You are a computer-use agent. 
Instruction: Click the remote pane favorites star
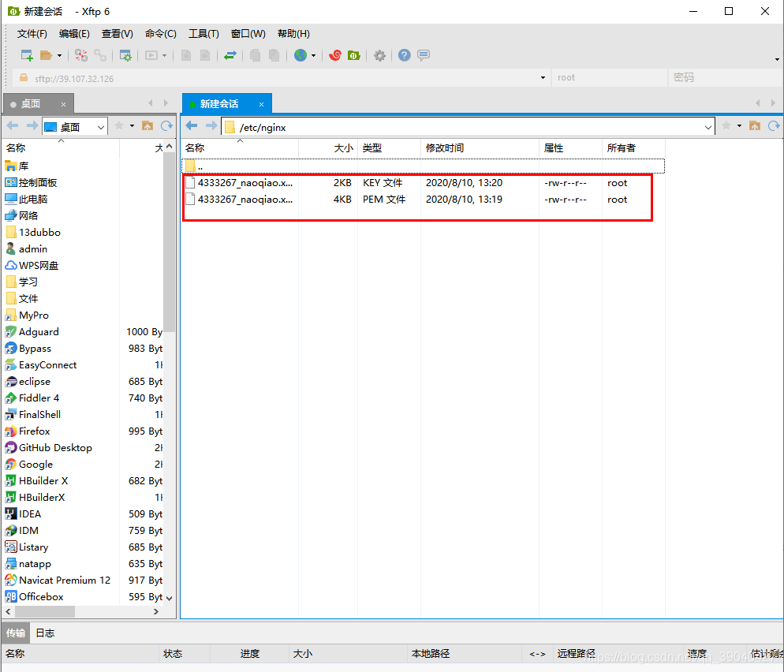click(727, 125)
